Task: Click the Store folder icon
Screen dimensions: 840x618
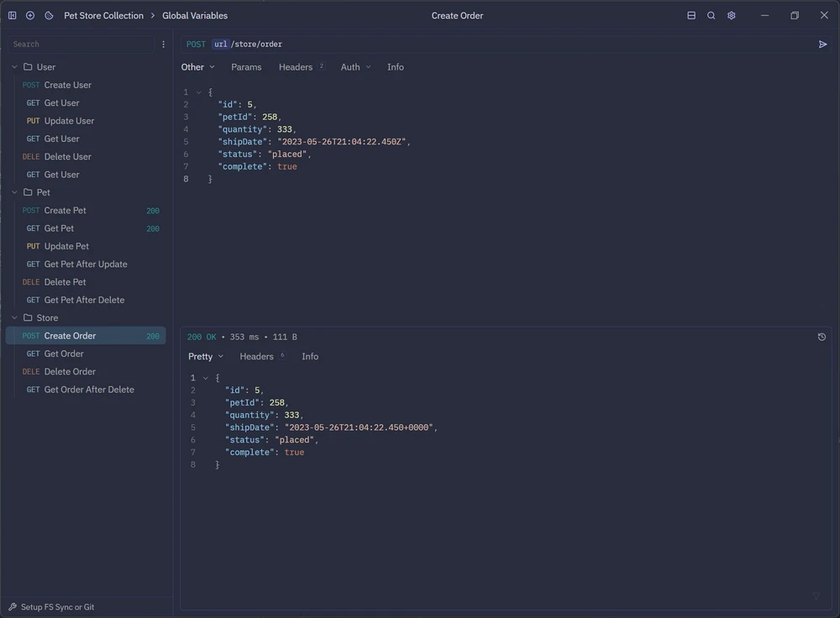Action: click(28, 317)
